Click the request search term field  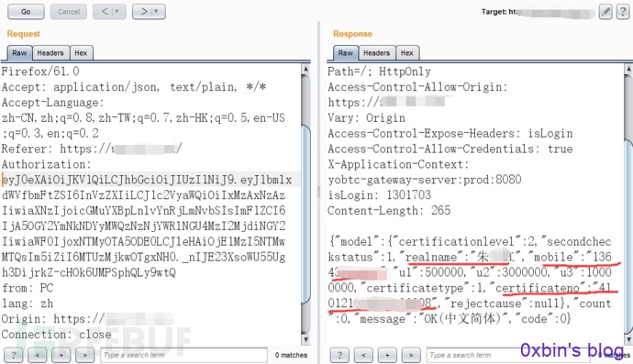click(183, 355)
